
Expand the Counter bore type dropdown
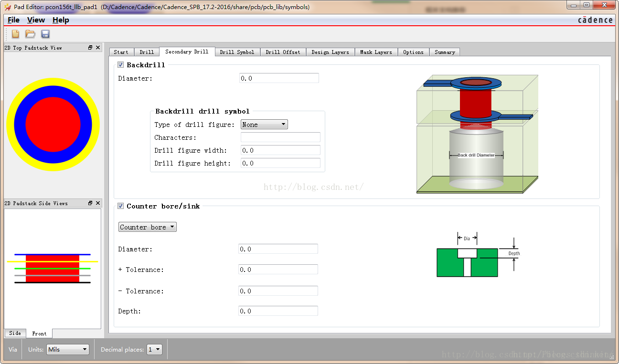coord(147,227)
